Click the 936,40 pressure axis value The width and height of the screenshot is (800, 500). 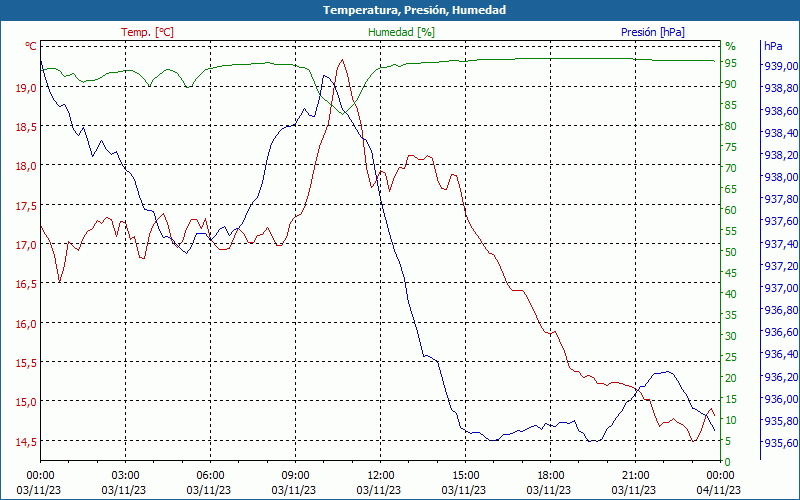pyautogui.click(x=781, y=355)
